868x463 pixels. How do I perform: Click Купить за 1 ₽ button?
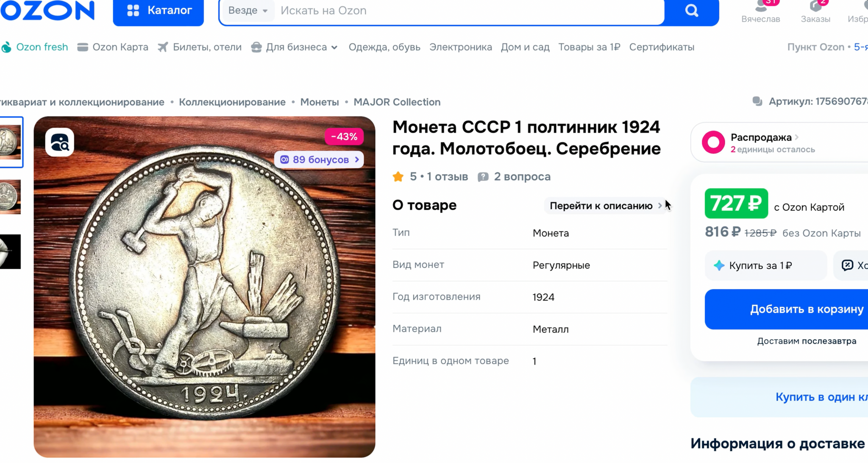766,265
